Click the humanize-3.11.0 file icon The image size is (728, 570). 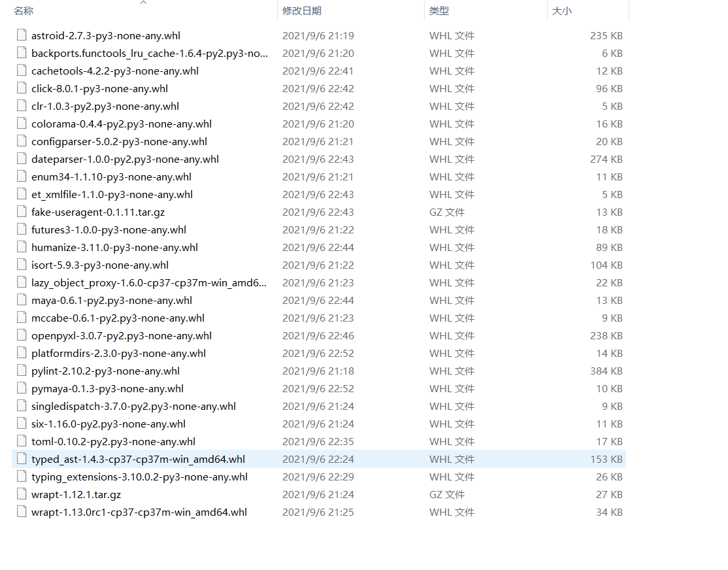(22, 246)
